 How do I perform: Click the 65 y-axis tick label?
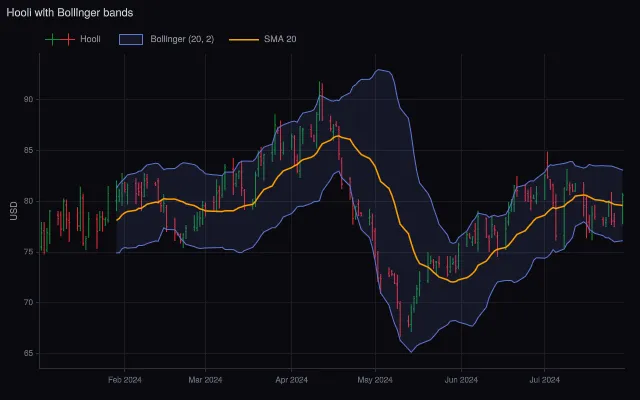coord(29,353)
